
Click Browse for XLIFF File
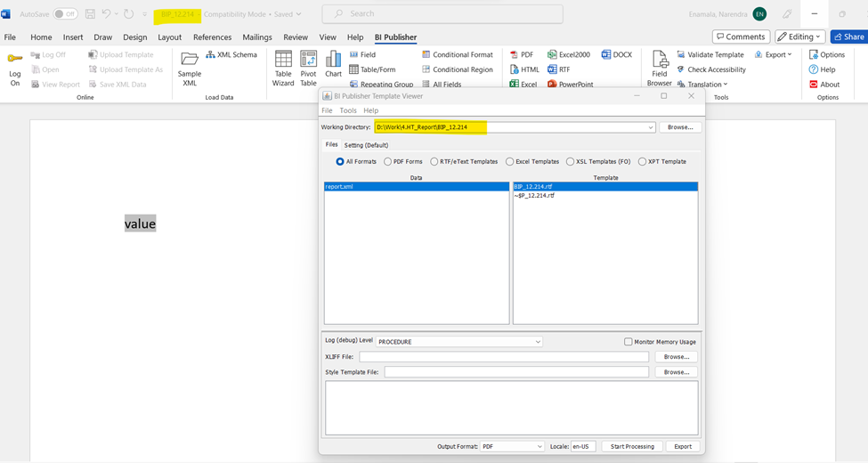[677, 357]
